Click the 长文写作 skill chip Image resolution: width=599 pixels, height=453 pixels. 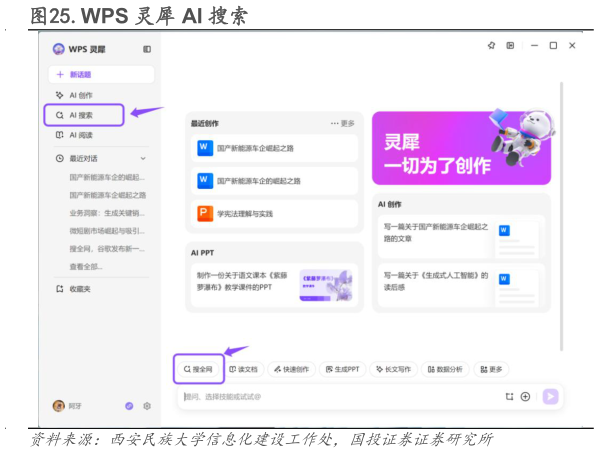[393, 369]
